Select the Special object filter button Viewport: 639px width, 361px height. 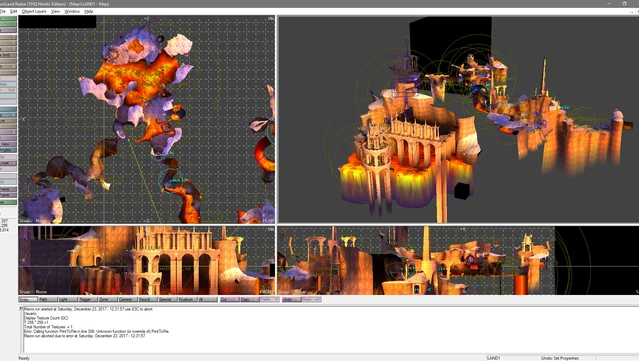coord(167,299)
